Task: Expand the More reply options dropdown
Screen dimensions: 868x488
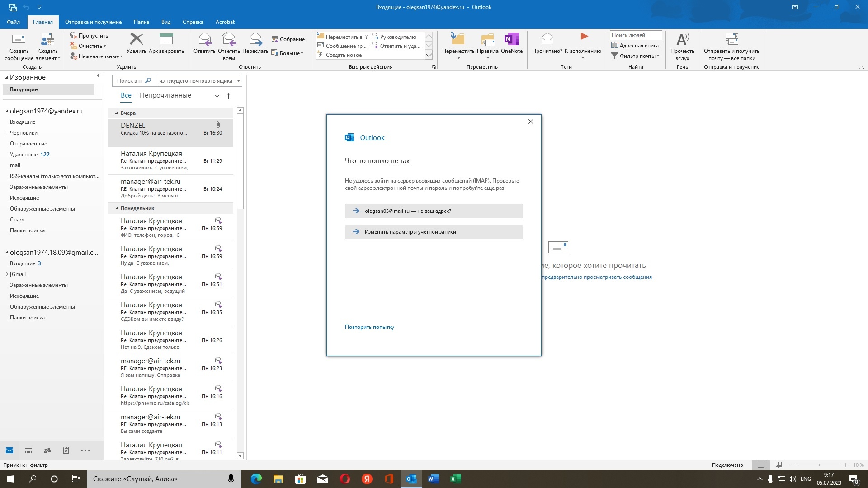Action: click(288, 53)
